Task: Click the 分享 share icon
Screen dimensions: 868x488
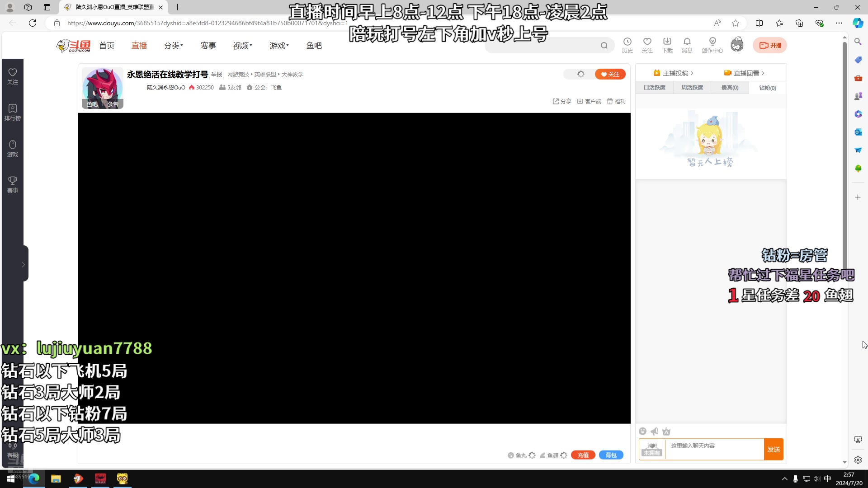Action: pos(562,101)
